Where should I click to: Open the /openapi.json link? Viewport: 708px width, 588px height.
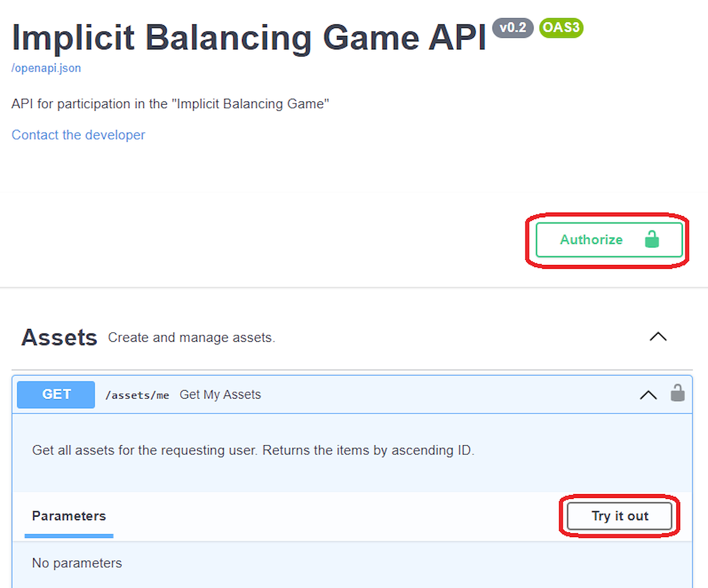click(x=46, y=68)
